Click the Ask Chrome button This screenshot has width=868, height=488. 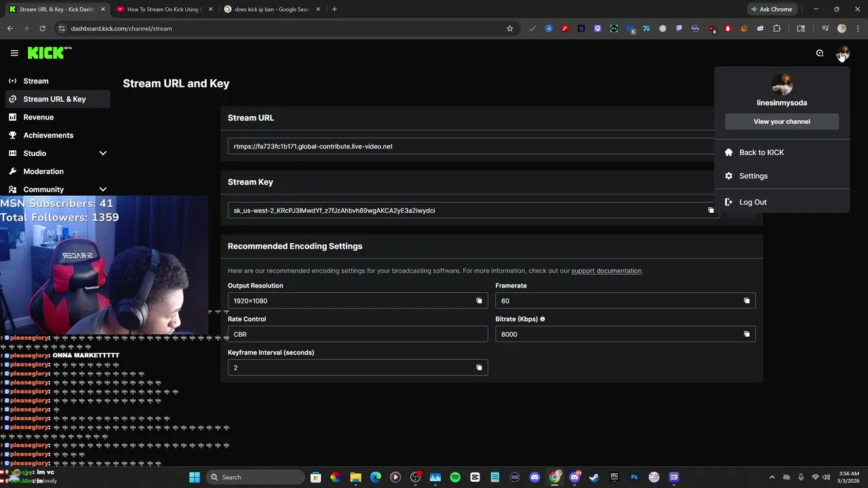click(772, 9)
